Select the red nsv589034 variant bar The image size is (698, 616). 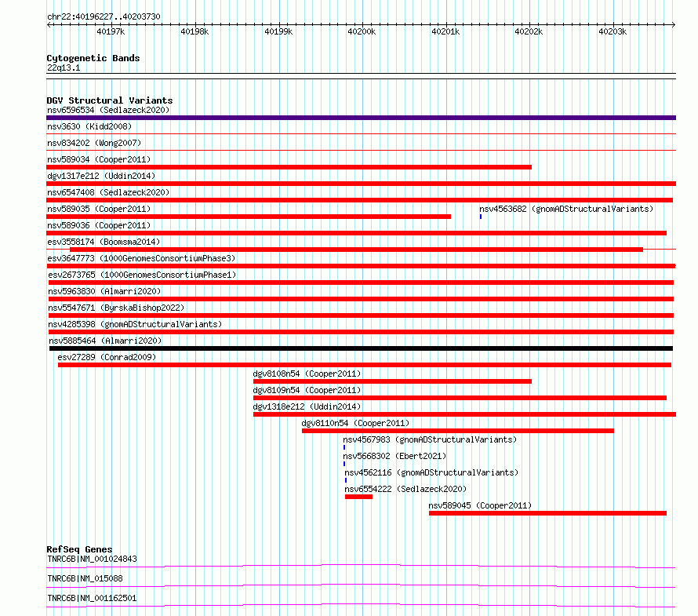[x=289, y=167]
